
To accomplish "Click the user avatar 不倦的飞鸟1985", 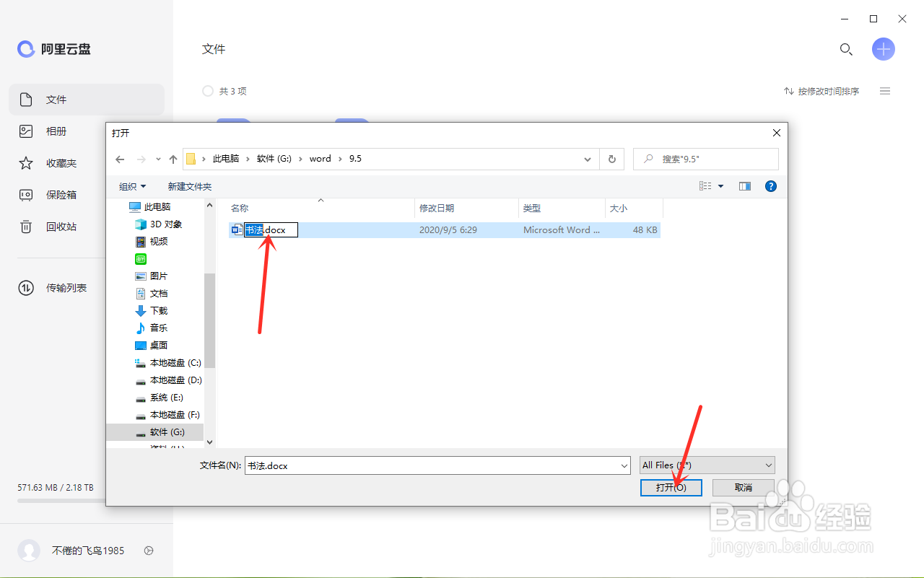I will 29,551.
